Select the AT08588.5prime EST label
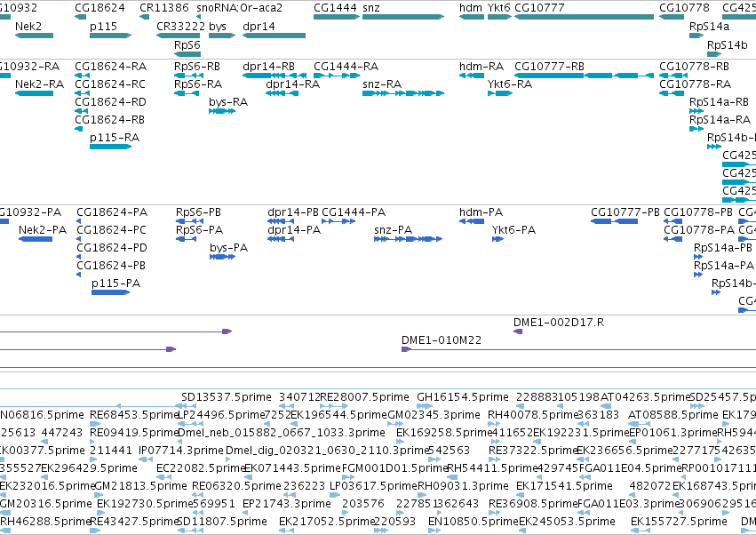Viewport: 756px width, 535px height. 673,414
